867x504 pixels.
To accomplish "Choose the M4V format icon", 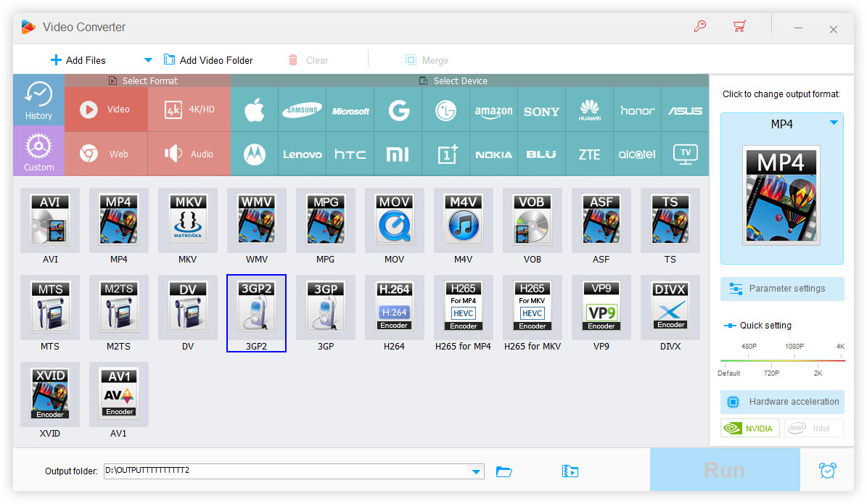I will point(464,220).
